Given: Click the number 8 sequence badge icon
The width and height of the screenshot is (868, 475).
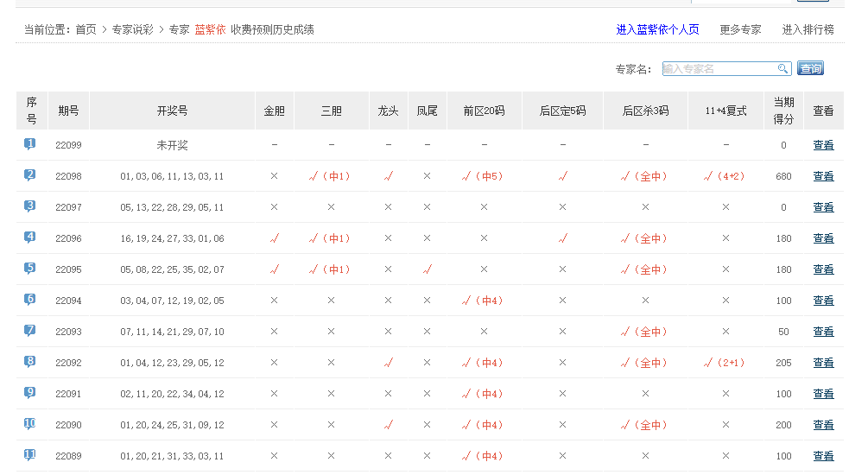Looking at the screenshot, I should (x=30, y=362).
